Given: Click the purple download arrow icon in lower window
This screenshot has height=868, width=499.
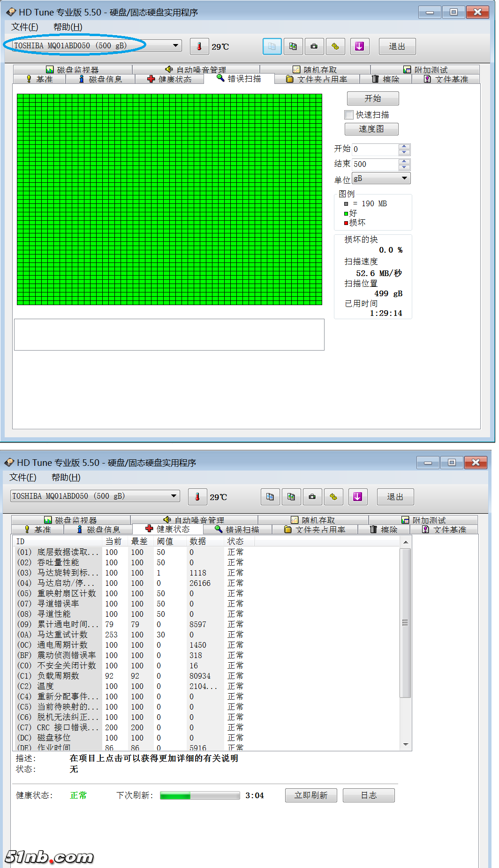Looking at the screenshot, I should (357, 497).
